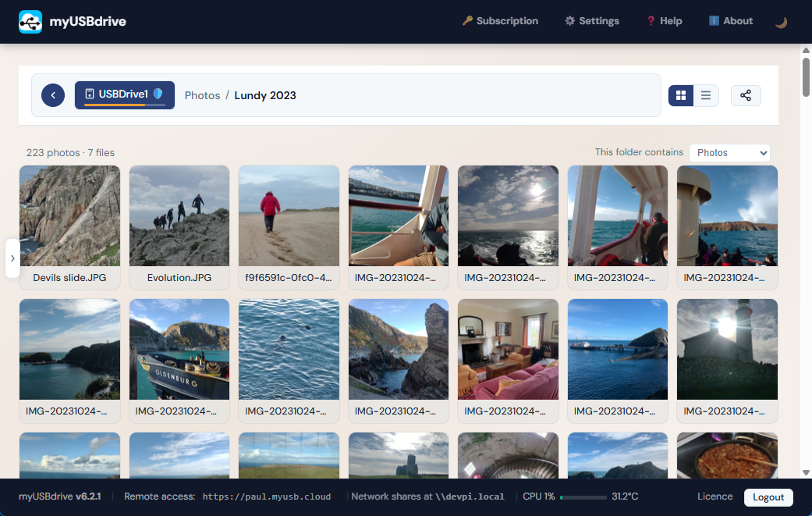
Task: Open the Oldenburg ship photo
Action: click(x=179, y=349)
